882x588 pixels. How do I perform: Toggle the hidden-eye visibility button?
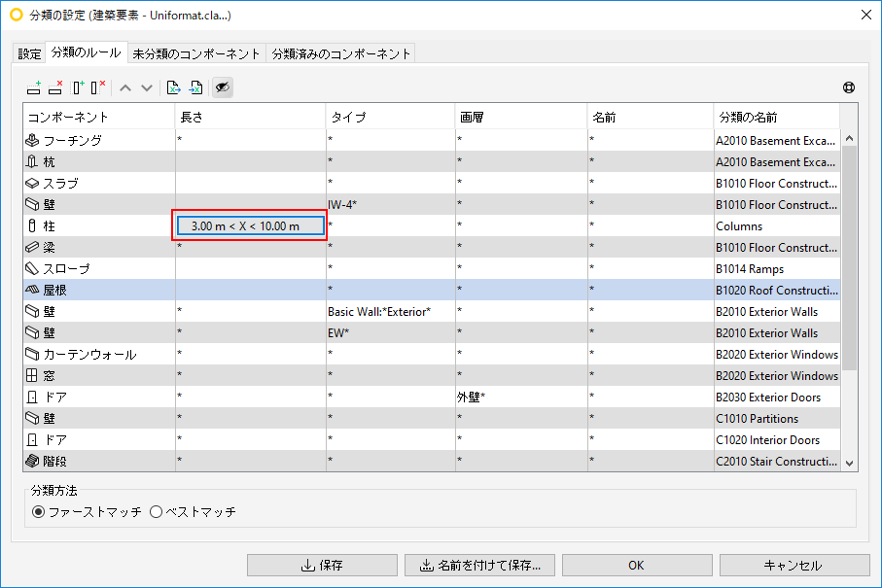(223, 87)
